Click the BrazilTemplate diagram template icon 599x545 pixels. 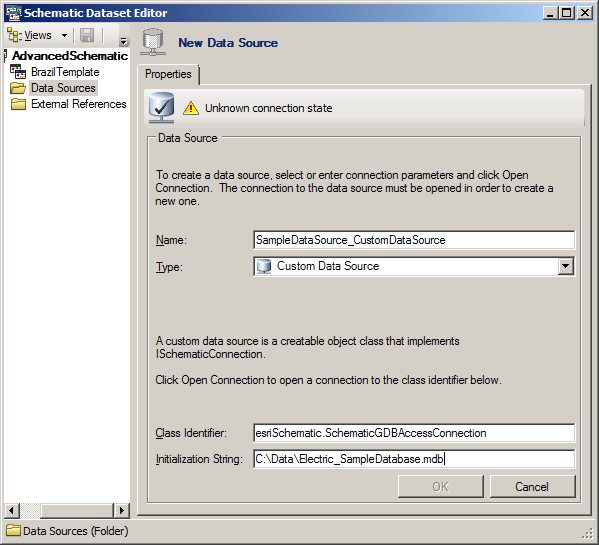pyautogui.click(x=18, y=72)
